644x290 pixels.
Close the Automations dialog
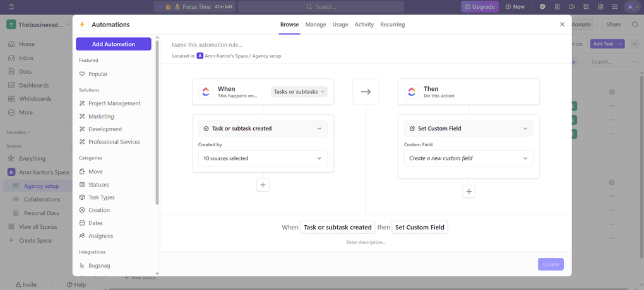563,24
